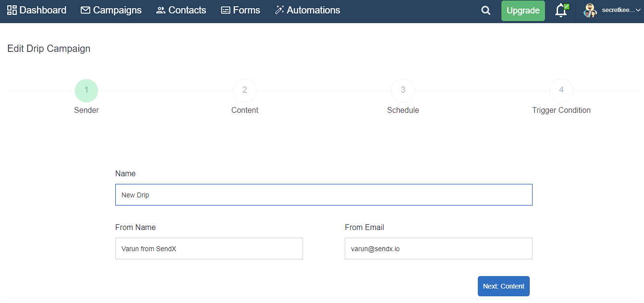Image resolution: width=644 pixels, height=303 pixels.
Task: Switch to the Campaigns menu item
Action: 111,10
